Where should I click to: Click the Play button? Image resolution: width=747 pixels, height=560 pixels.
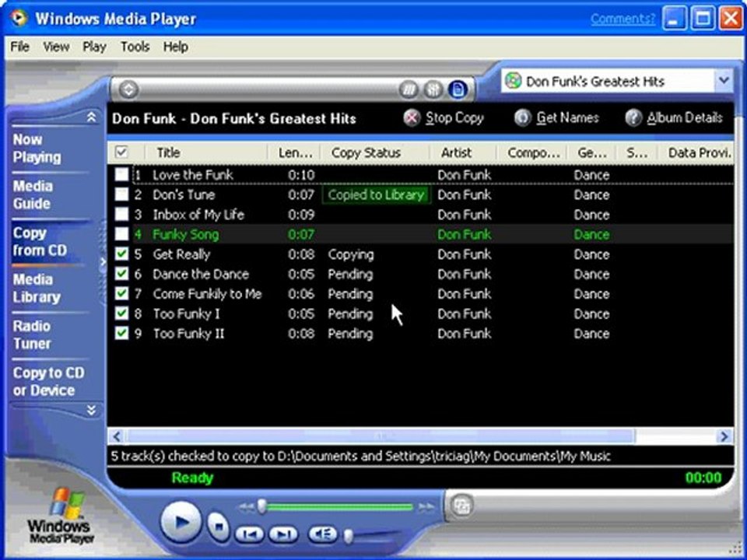181,523
